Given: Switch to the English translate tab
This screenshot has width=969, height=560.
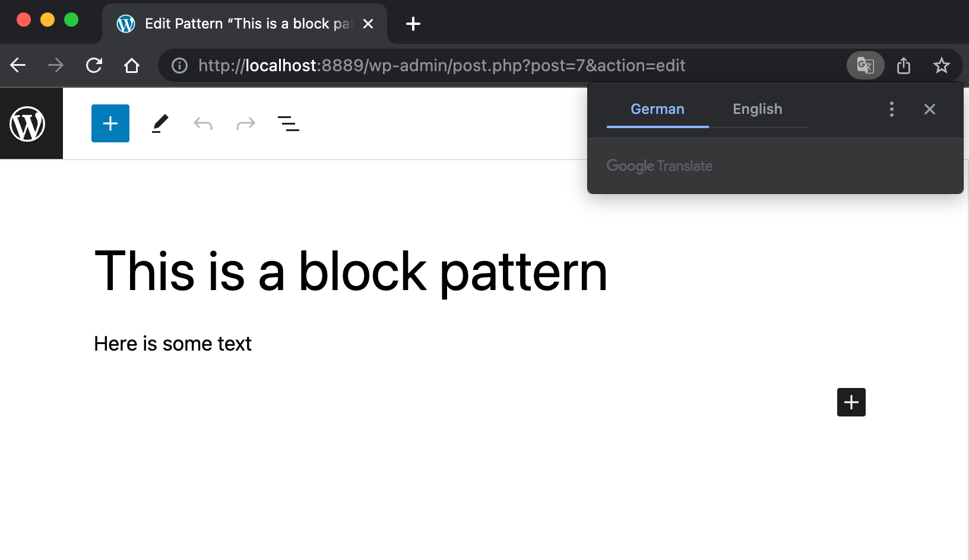Looking at the screenshot, I should 758,109.
